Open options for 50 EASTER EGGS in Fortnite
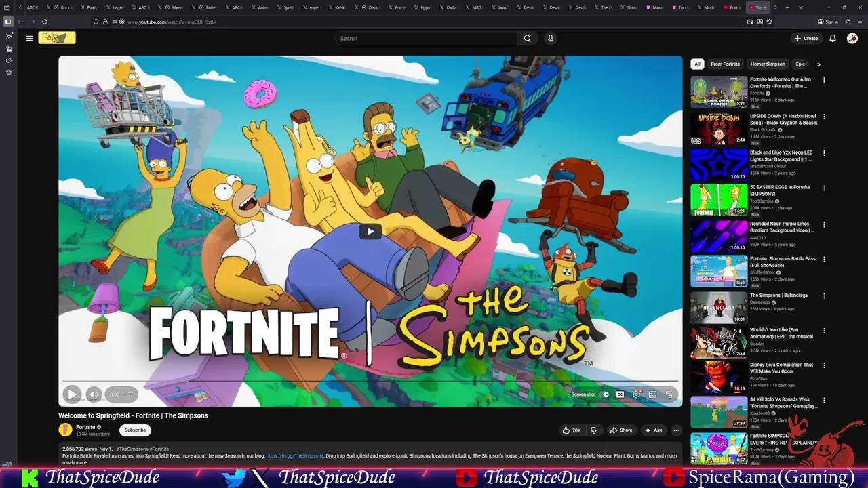The width and height of the screenshot is (868, 488). 824,188
